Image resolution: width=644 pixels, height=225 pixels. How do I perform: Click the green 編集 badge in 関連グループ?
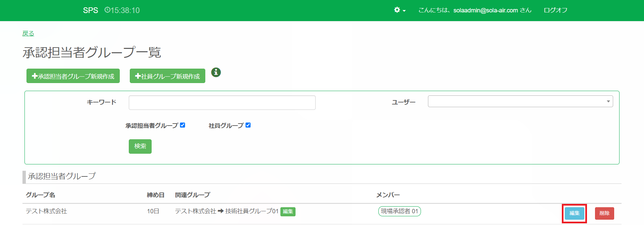click(x=288, y=212)
